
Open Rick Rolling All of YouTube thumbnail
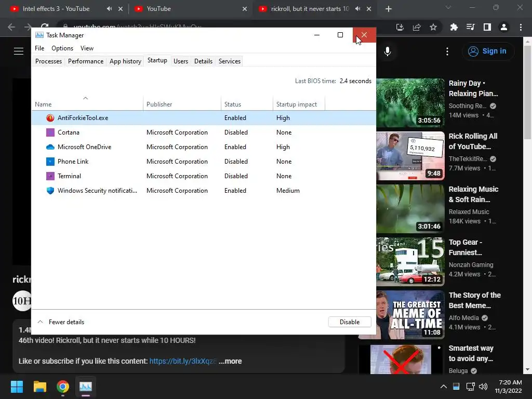click(410, 156)
